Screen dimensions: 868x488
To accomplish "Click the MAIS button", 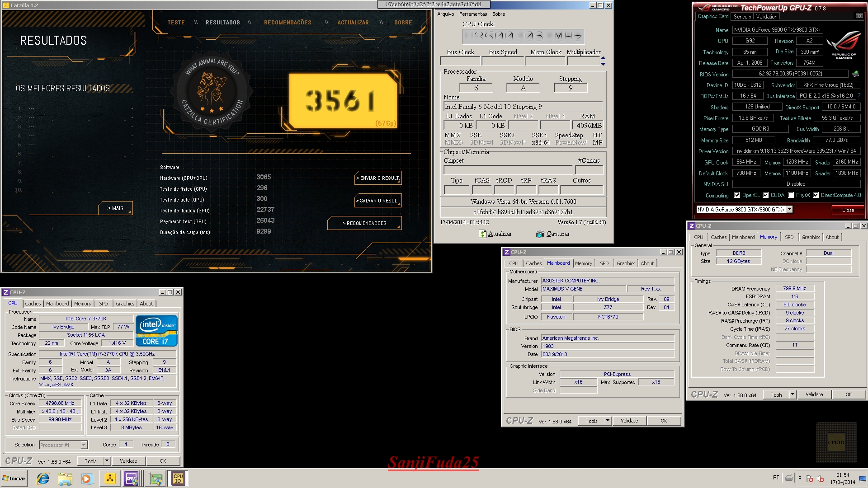I will tap(115, 208).
